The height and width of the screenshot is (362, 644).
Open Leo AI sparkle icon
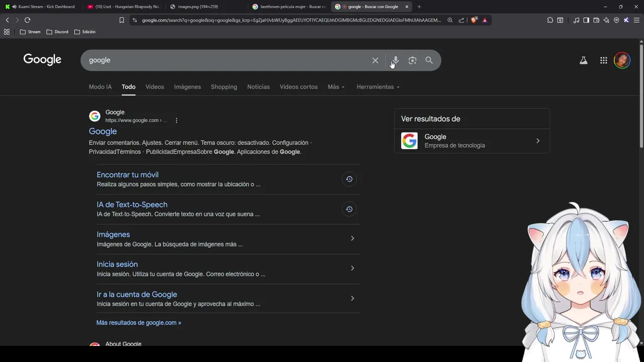(x=606, y=20)
